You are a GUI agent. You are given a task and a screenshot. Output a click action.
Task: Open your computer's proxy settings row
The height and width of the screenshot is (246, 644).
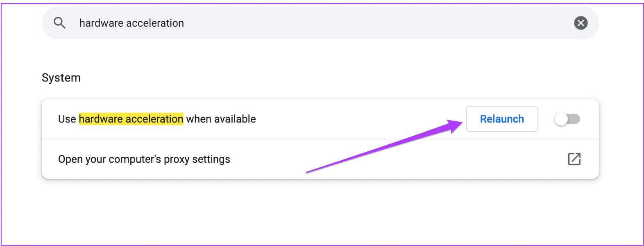(144, 159)
